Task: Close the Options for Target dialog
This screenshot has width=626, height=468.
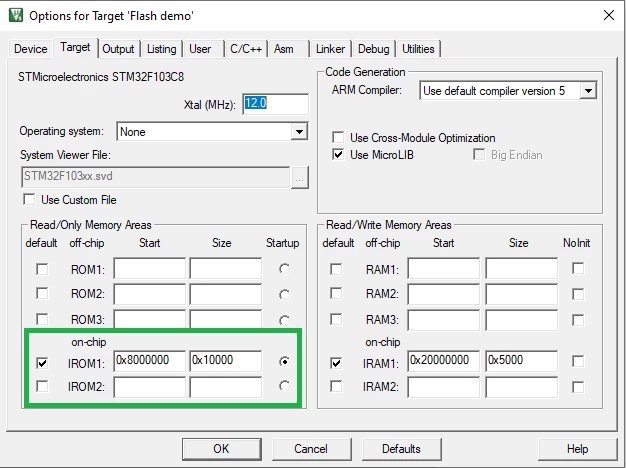Action: pyautogui.click(x=608, y=16)
